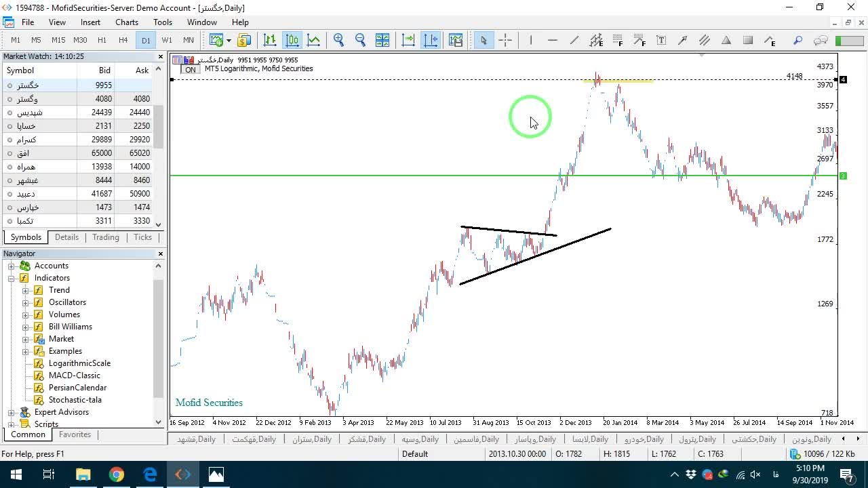Click Market Watch scrollbar down arrow

159,224
